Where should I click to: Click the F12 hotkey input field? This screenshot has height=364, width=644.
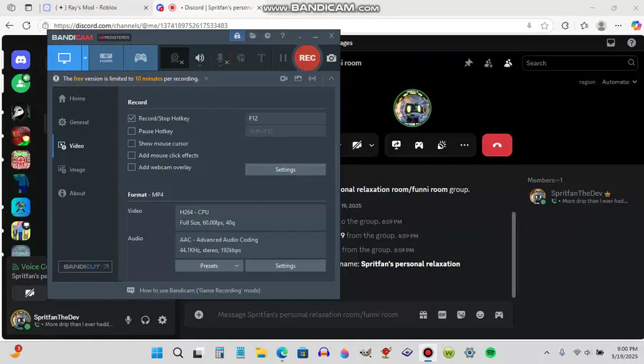coord(286,118)
